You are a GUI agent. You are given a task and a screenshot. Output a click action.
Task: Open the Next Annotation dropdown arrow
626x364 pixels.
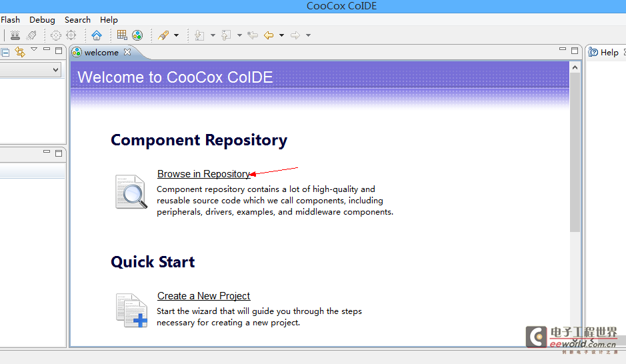pos(213,35)
